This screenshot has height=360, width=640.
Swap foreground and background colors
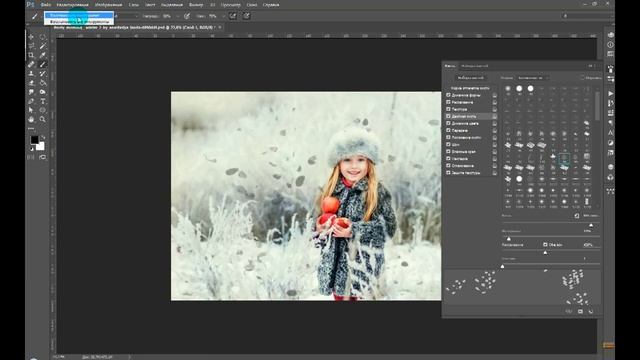click(42, 137)
